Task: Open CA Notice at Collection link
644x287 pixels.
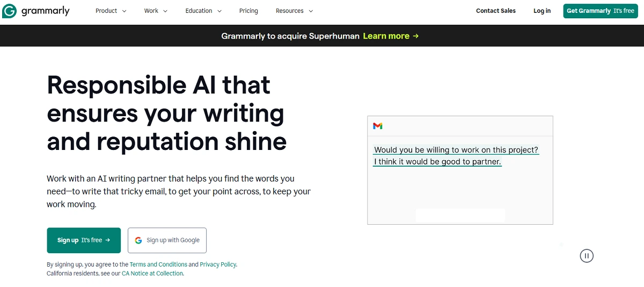Action: pyautogui.click(x=152, y=273)
